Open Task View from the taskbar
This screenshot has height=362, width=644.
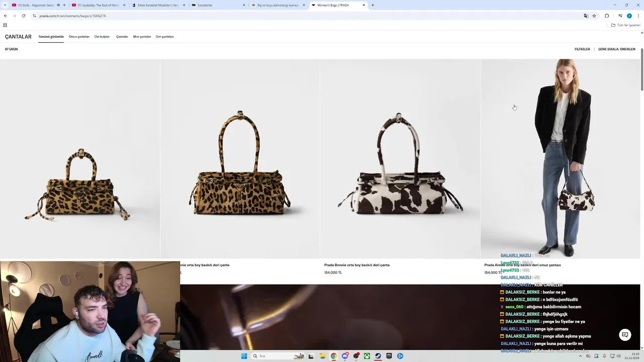point(311,356)
